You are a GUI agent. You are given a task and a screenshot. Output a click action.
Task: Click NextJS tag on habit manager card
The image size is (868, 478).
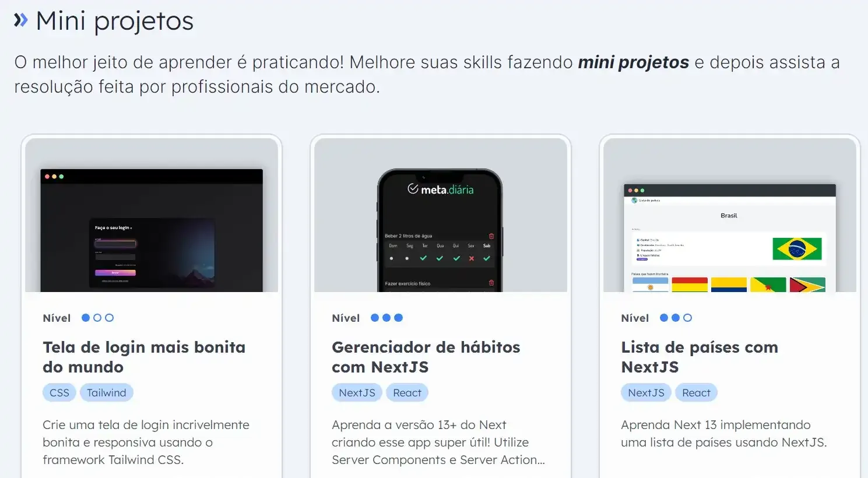(x=357, y=393)
